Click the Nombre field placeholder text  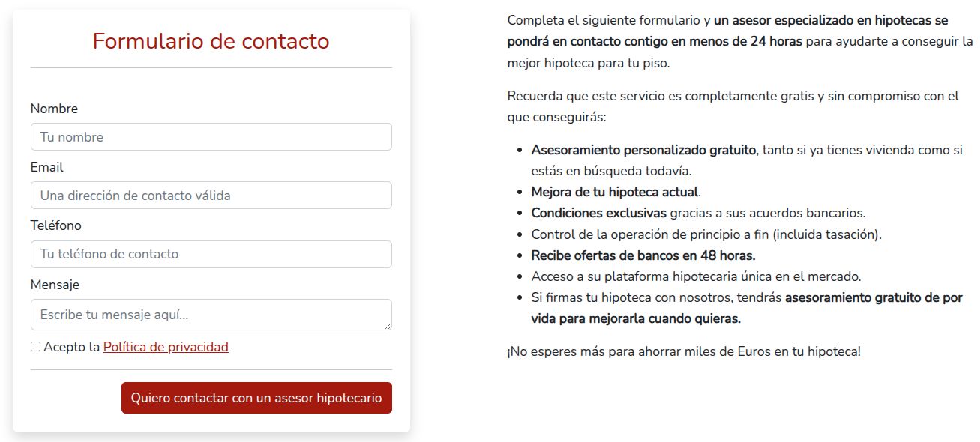coord(72,136)
